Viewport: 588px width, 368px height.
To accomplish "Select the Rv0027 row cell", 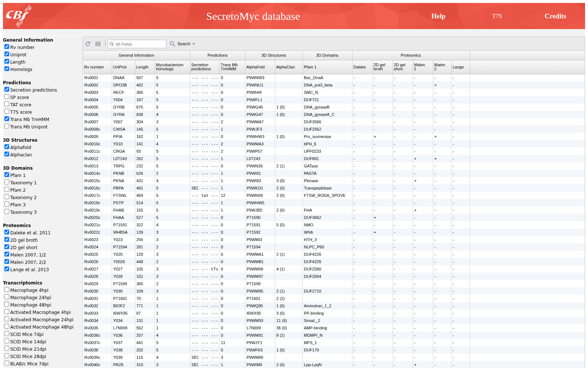I will click(x=97, y=269).
